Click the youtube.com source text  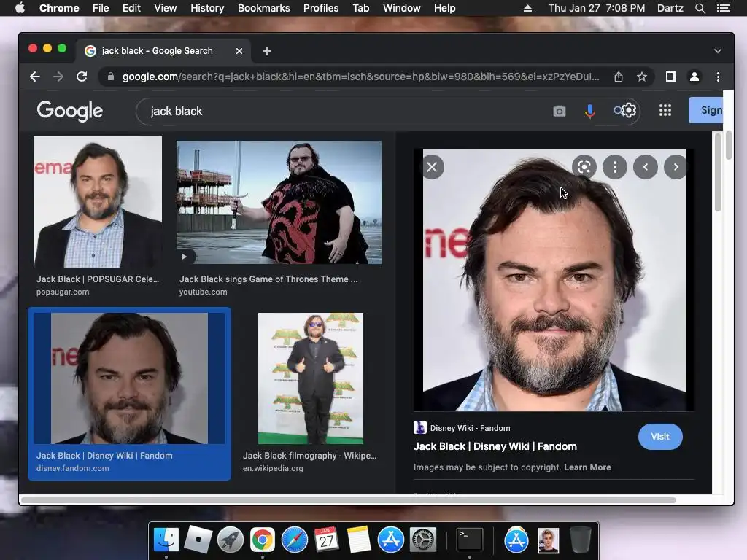[203, 292]
